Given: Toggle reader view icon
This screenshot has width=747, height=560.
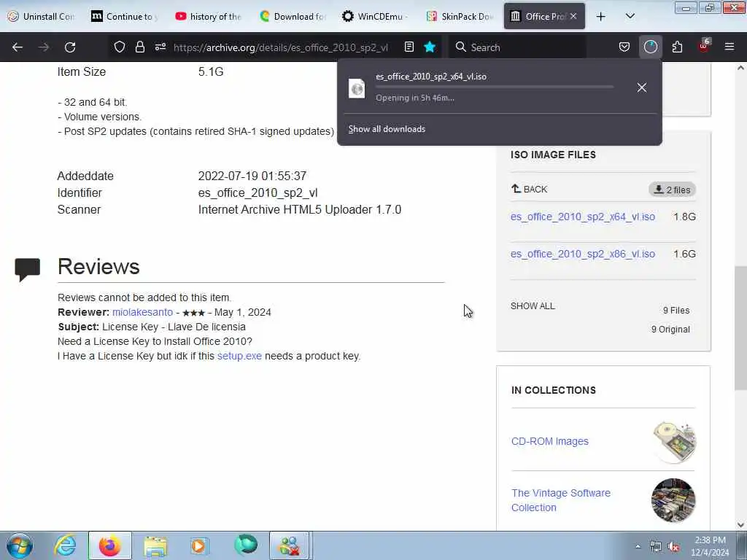Looking at the screenshot, I should pos(409,47).
